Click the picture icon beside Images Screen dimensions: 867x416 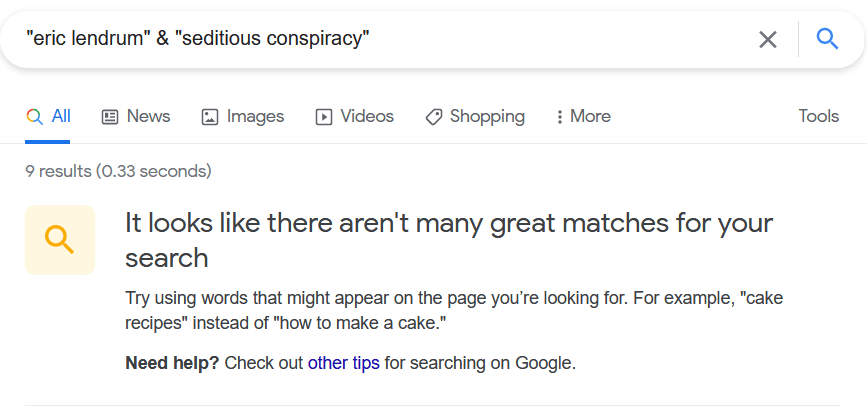210,117
